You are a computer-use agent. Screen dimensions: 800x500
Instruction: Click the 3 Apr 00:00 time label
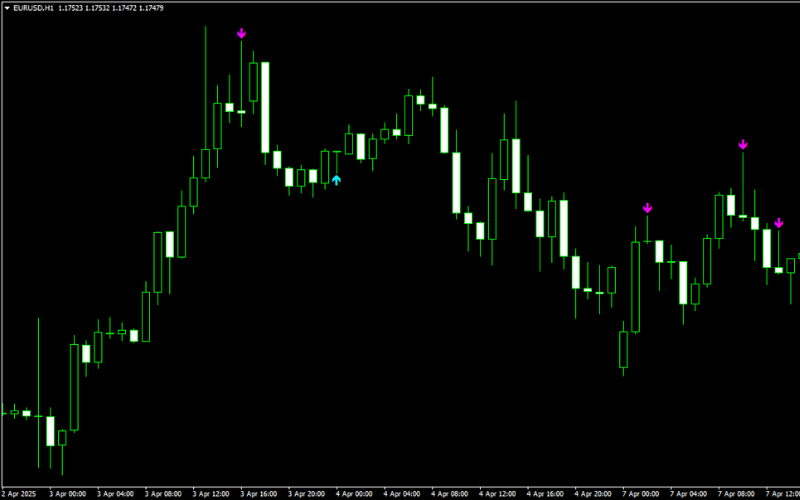pyautogui.click(x=67, y=494)
